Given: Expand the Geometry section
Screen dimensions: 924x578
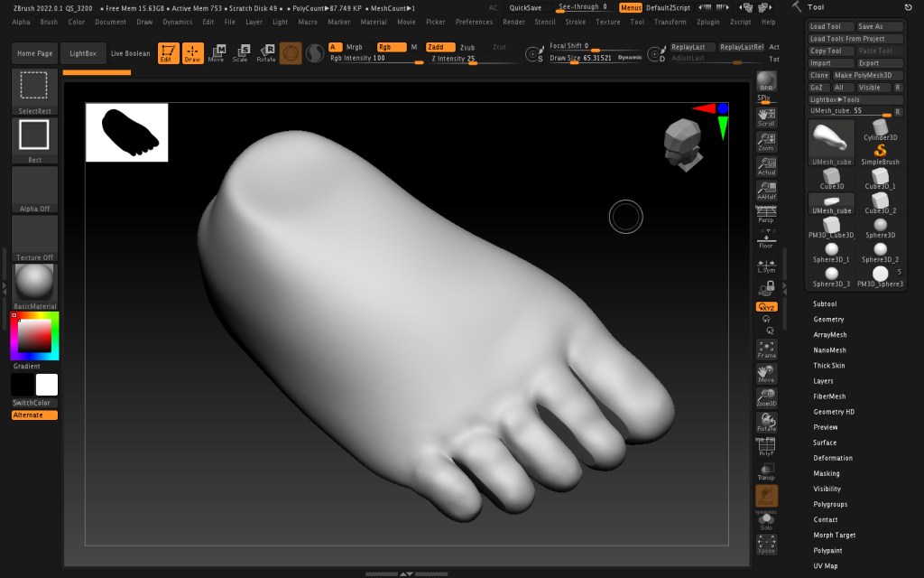Looking at the screenshot, I should 828,319.
